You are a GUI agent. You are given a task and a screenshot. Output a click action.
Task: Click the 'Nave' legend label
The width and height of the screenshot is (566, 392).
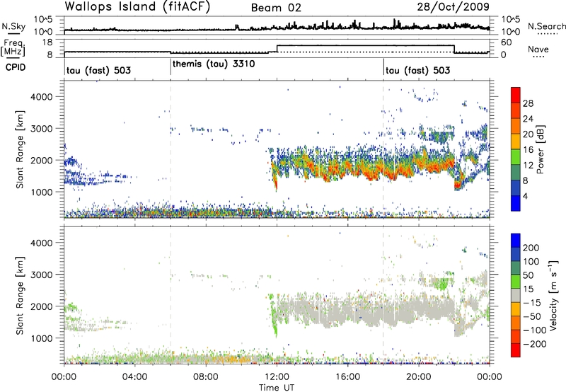click(x=538, y=49)
